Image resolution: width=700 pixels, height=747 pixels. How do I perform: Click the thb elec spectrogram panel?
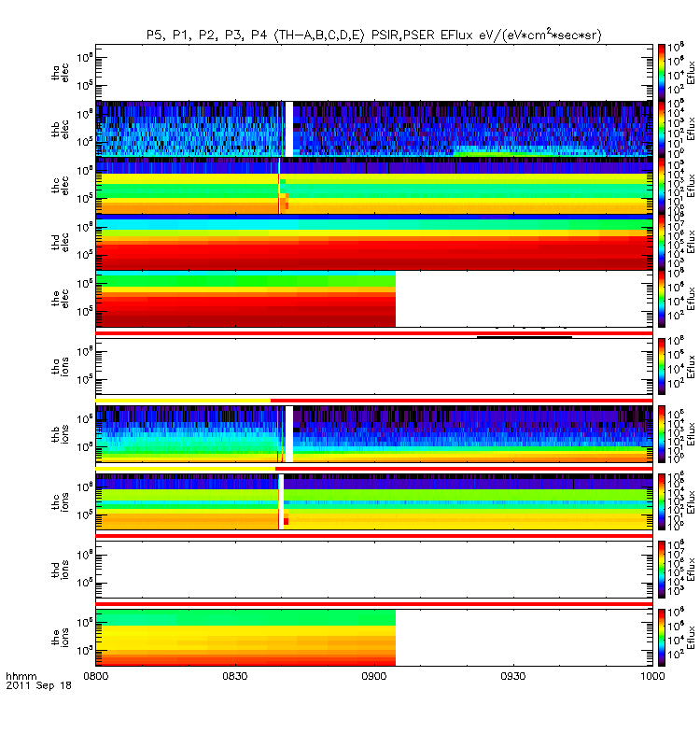pos(374,129)
